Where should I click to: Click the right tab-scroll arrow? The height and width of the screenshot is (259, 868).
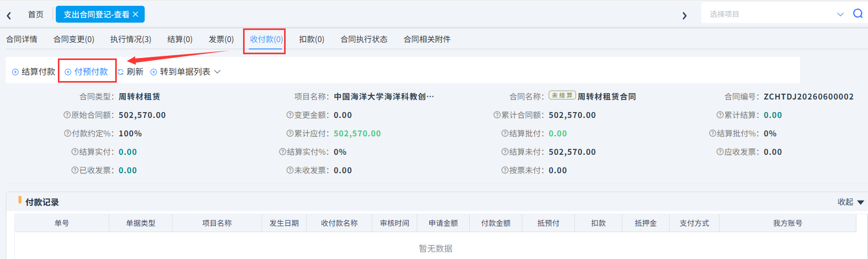click(684, 16)
